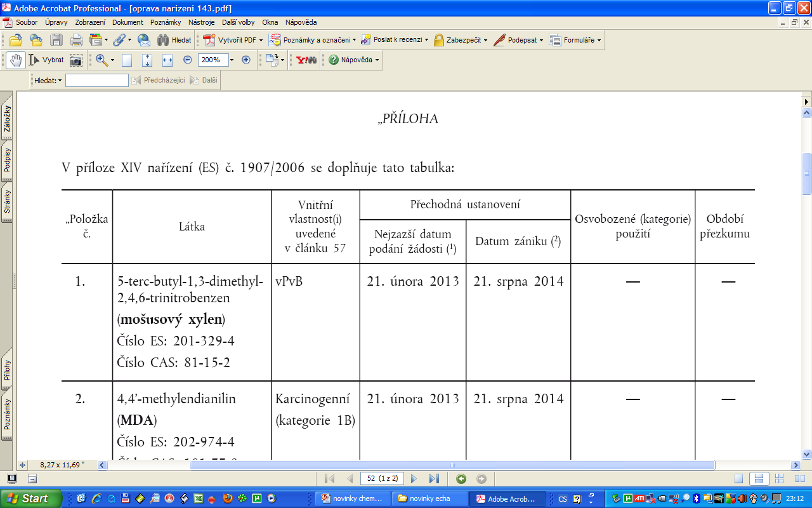The height and width of the screenshot is (508, 812).
Task: Select the Zoom In magnifier tool
Action: (x=101, y=60)
